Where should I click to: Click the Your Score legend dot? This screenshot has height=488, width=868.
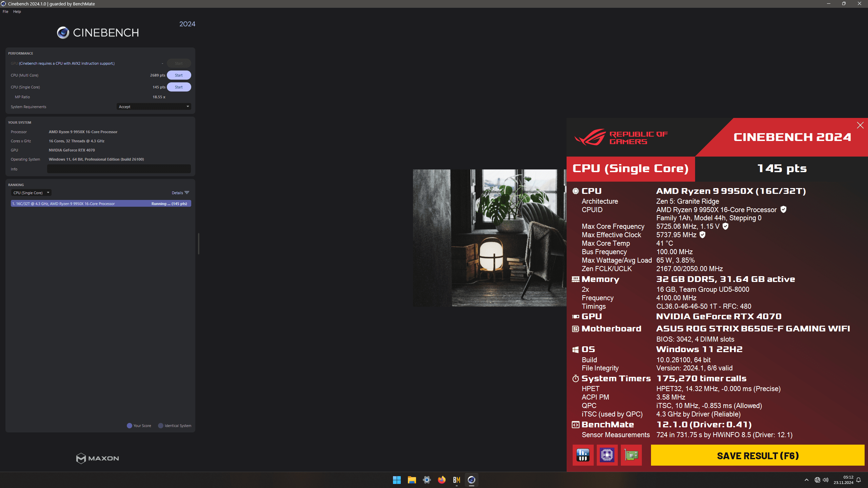click(x=130, y=426)
